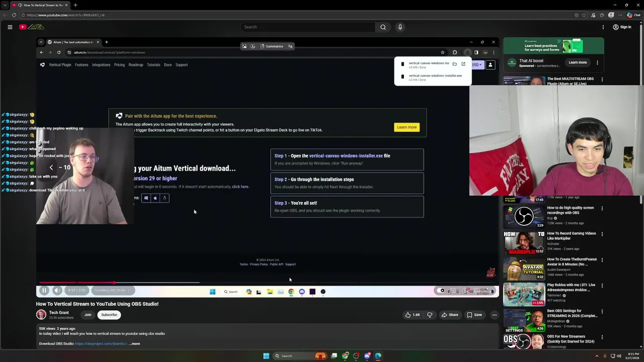Screen dimensions: 644x362
Task: Open the Windows Start menu in bottom taskbar
Action: coord(266,356)
